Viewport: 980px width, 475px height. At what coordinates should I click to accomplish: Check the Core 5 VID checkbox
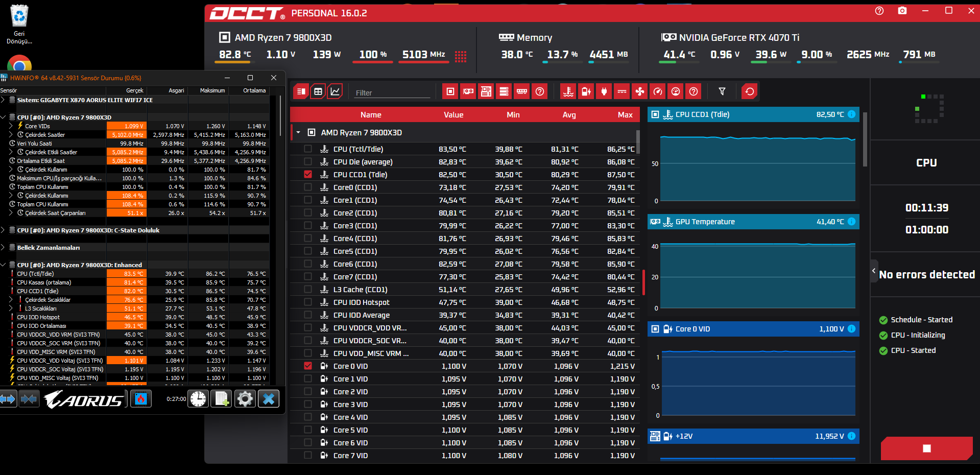307,430
